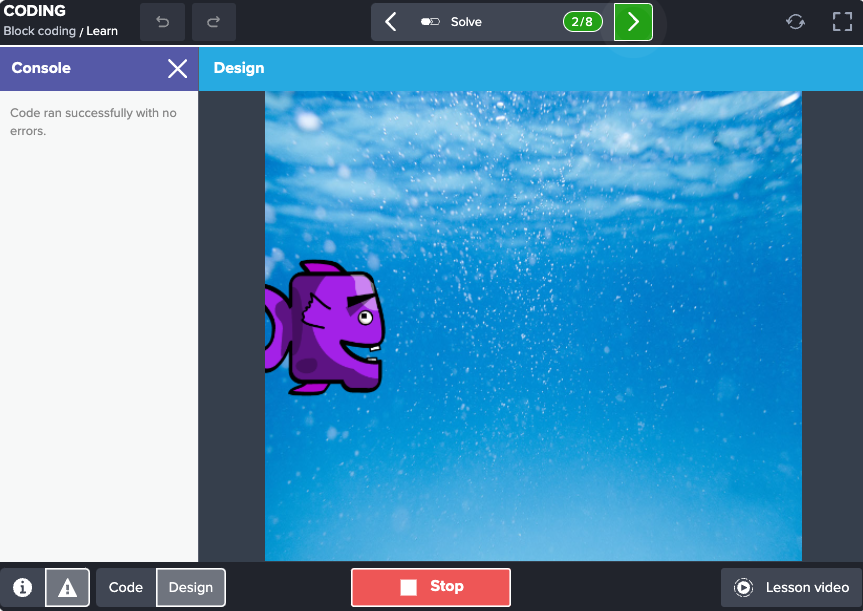Image resolution: width=863 pixels, height=611 pixels.
Task: Click the warning triangle icon
Action: pos(66,587)
